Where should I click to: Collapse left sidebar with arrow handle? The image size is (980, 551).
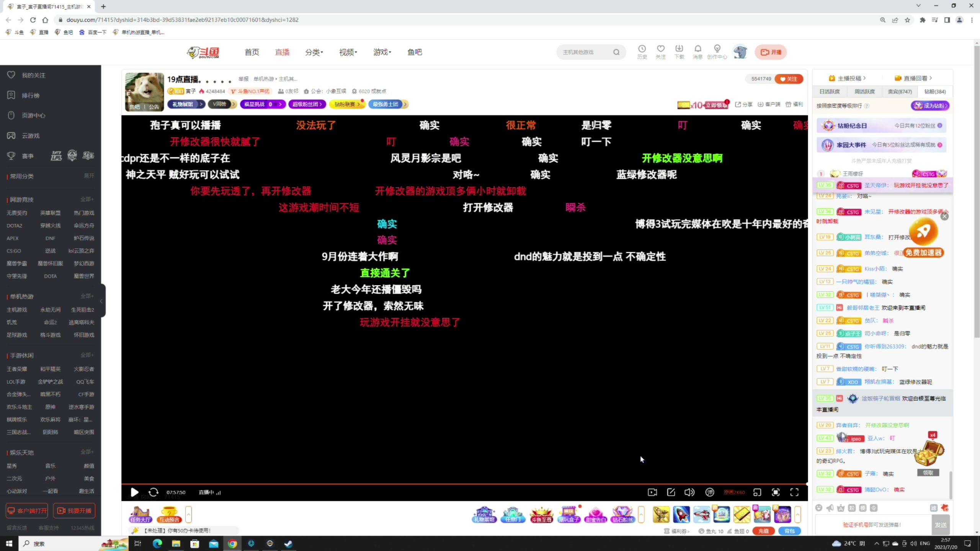coord(102,301)
